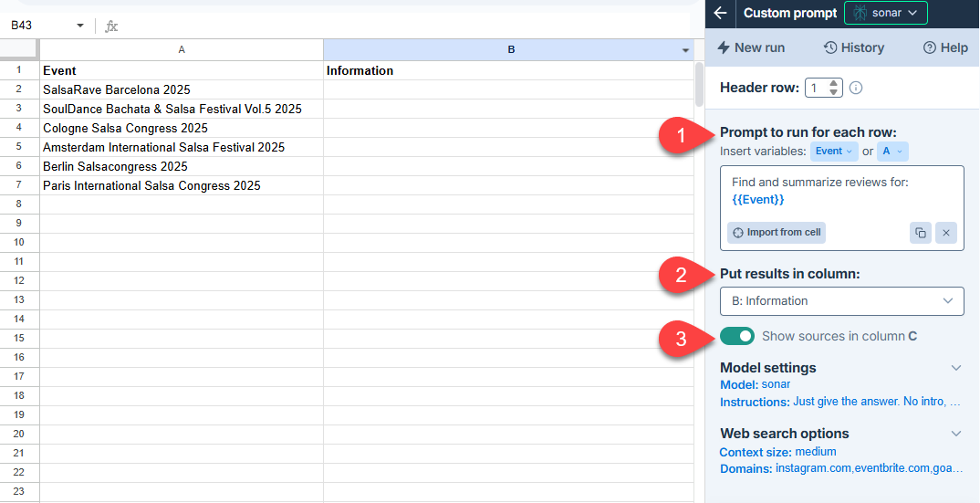Clear the prompt with the X icon

click(946, 233)
